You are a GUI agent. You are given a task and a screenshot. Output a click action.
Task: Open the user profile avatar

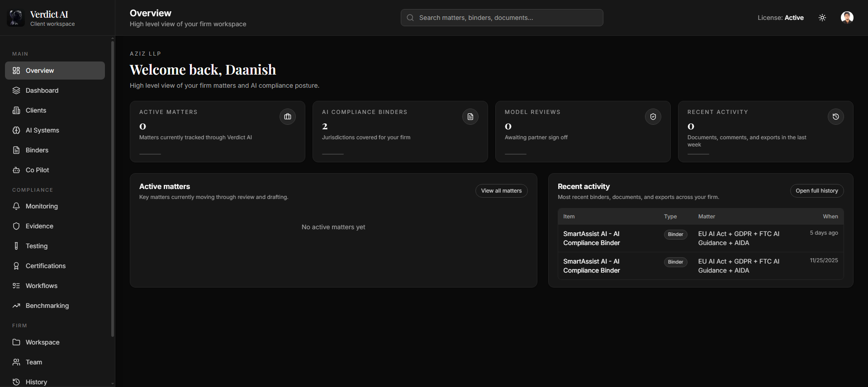847,18
